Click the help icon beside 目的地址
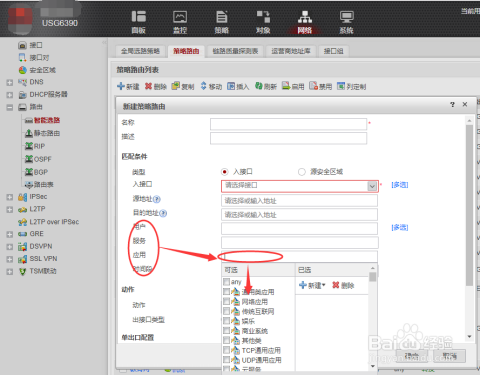 pyautogui.click(x=163, y=213)
